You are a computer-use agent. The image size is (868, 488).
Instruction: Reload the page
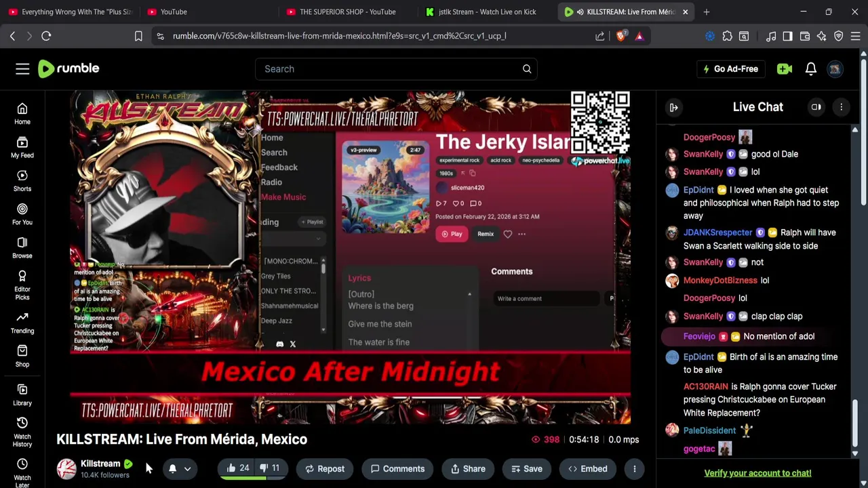[x=46, y=36]
